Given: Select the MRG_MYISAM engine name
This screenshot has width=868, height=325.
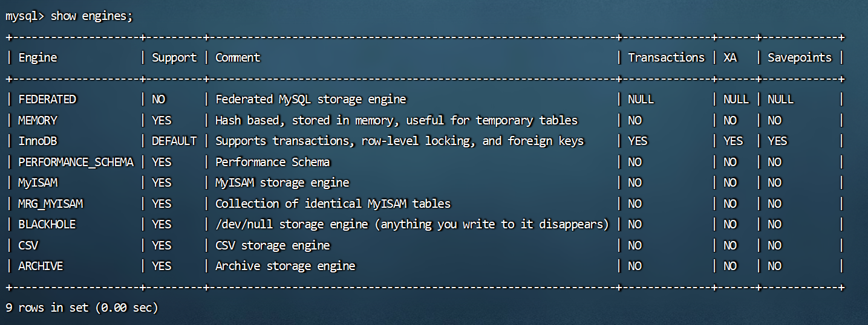Looking at the screenshot, I should pos(50,204).
